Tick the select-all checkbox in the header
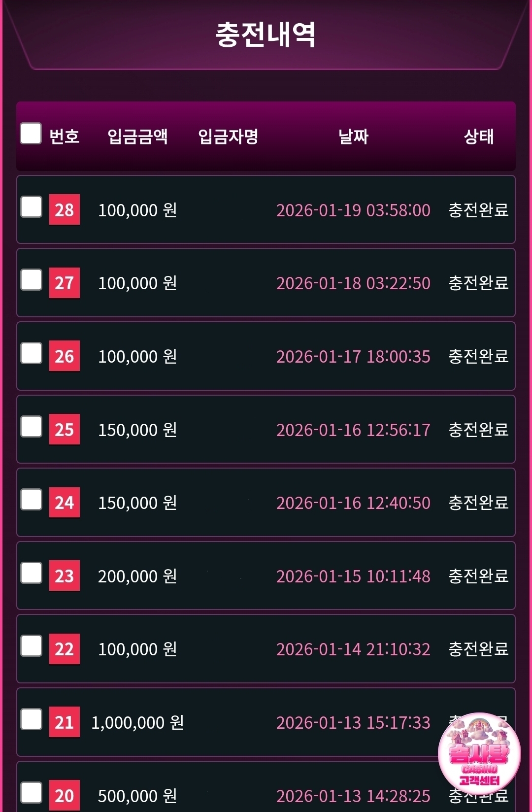532x812 pixels. pyautogui.click(x=31, y=134)
